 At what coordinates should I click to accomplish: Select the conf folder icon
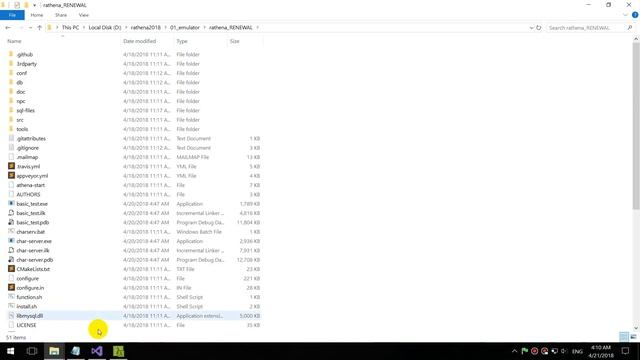[x=11, y=73]
